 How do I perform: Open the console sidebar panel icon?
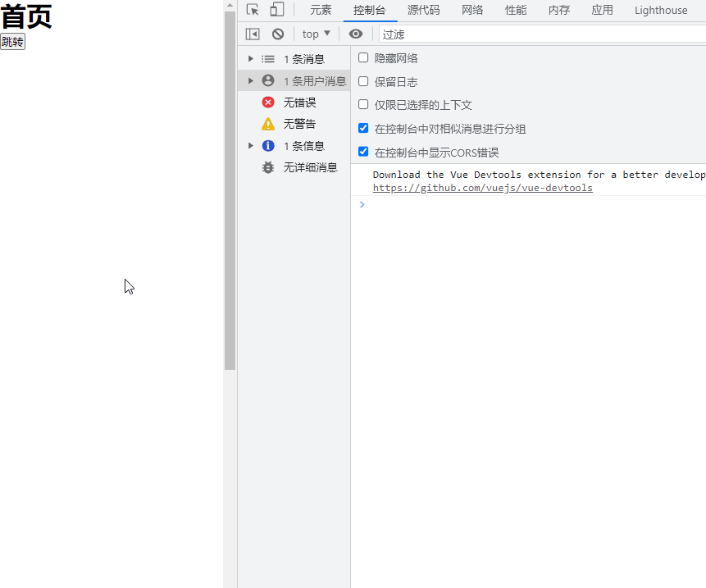click(x=253, y=34)
